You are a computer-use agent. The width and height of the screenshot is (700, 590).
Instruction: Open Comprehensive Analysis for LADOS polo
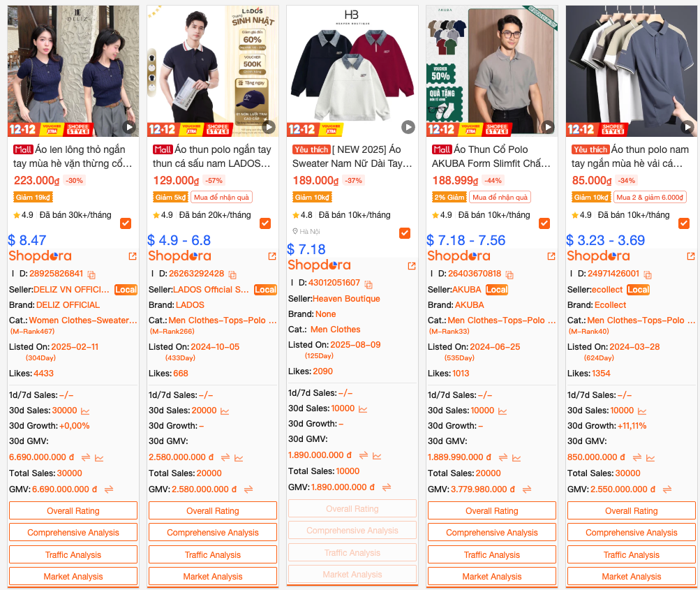212,532
